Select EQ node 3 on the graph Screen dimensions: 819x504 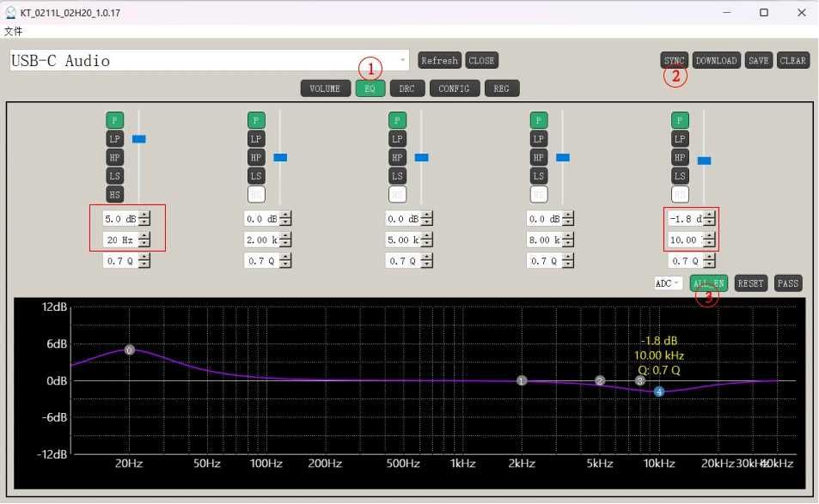[x=640, y=381]
